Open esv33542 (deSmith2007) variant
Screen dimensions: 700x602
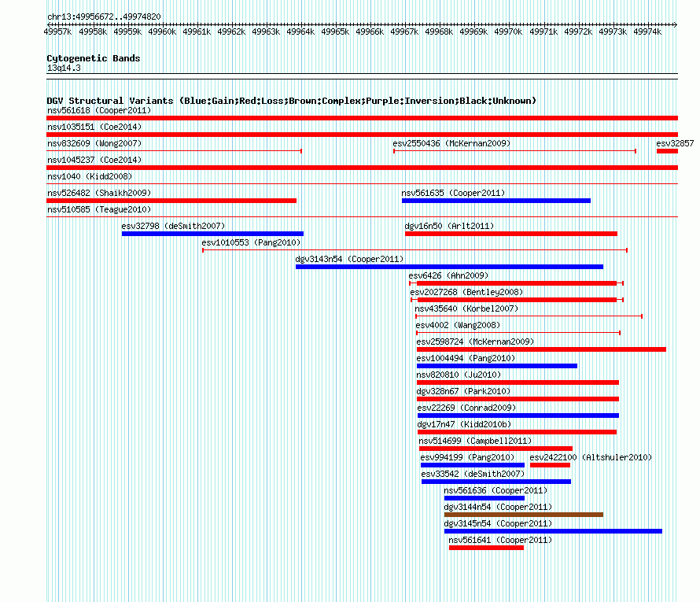(473, 474)
